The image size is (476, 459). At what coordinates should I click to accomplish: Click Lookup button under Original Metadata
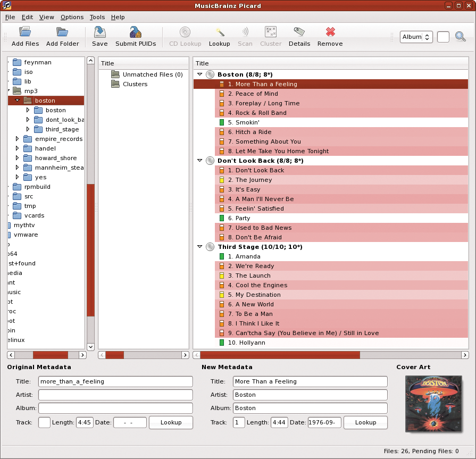pyautogui.click(x=171, y=422)
